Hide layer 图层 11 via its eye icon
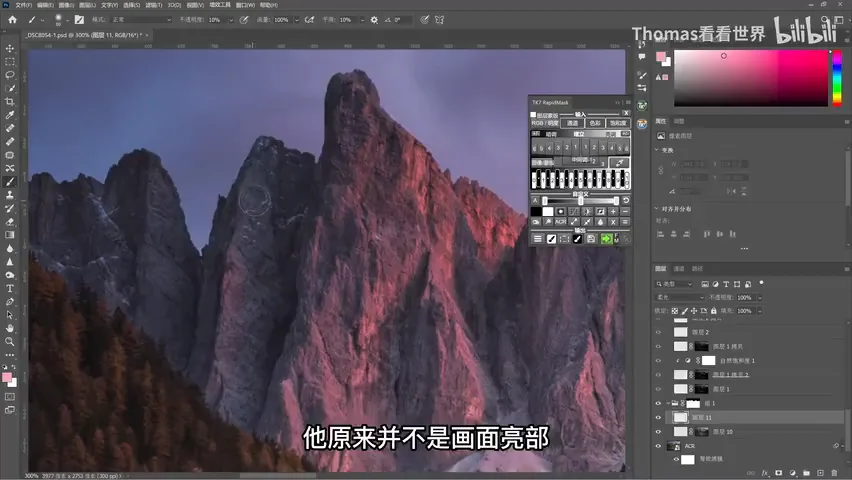This screenshot has width=852, height=480. pyautogui.click(x=659, y=417)
